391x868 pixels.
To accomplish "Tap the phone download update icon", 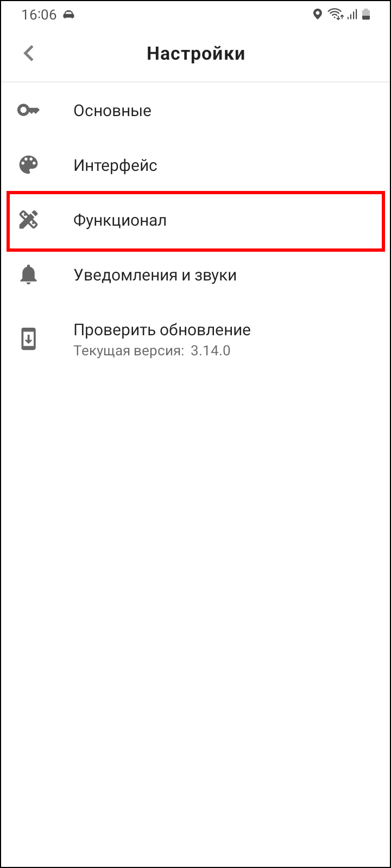I will 28,339.
